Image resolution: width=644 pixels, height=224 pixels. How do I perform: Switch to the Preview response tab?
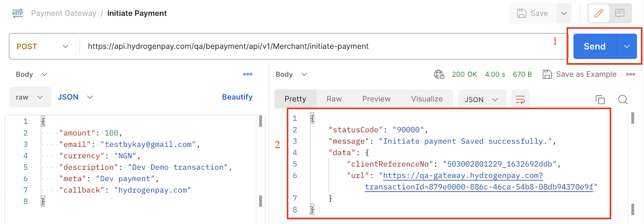376,99
